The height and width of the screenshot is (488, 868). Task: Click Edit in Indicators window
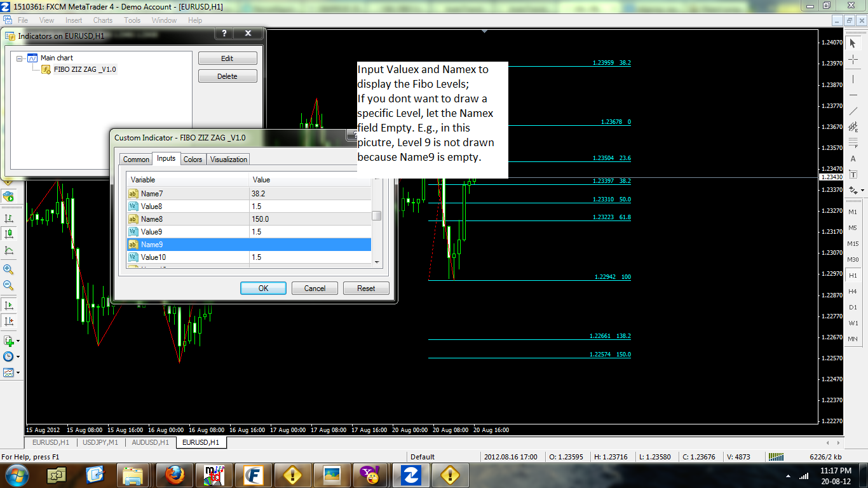(x=227, y=58)
